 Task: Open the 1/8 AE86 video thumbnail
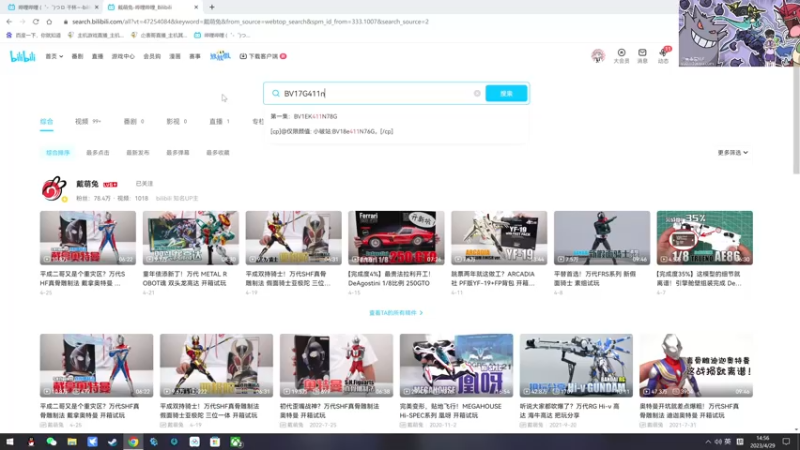coord(705,238)
